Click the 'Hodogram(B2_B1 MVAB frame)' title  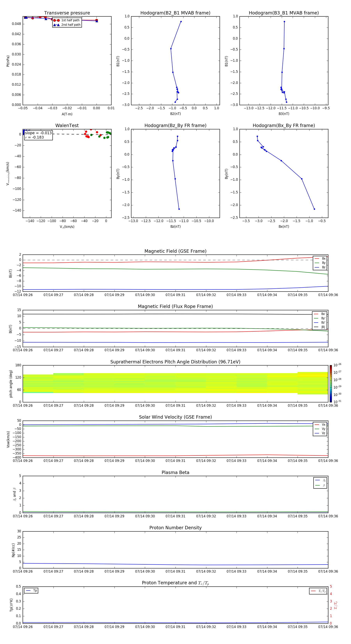click(x=175, y=13)
